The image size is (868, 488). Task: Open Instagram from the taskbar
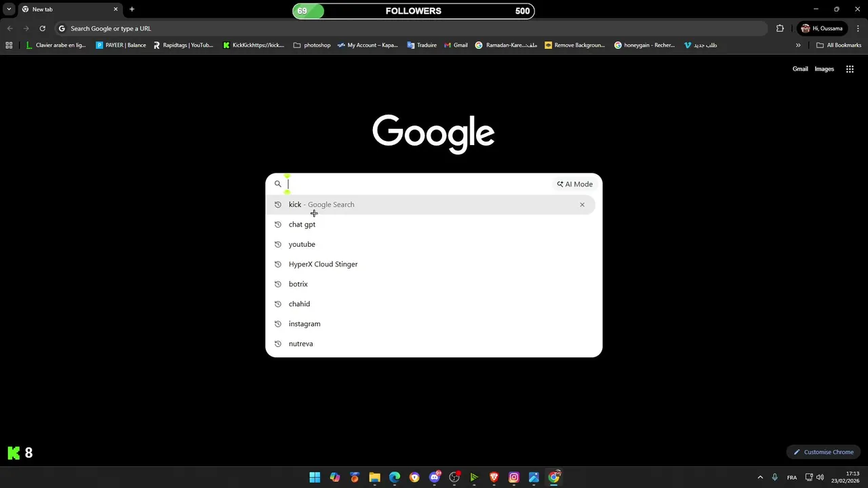[514, 477]
